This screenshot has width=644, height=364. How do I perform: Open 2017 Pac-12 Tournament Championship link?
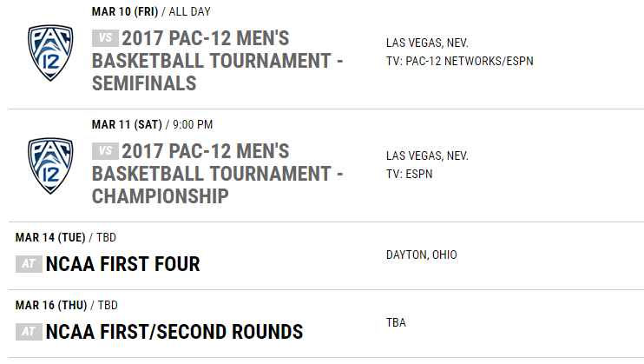(217, 174)
